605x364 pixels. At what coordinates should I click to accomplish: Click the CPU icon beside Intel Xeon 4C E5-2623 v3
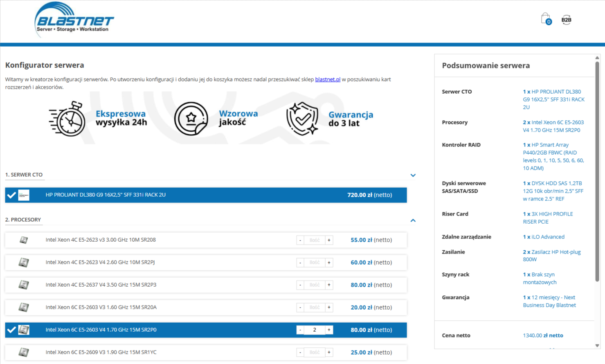coord(23,240)
